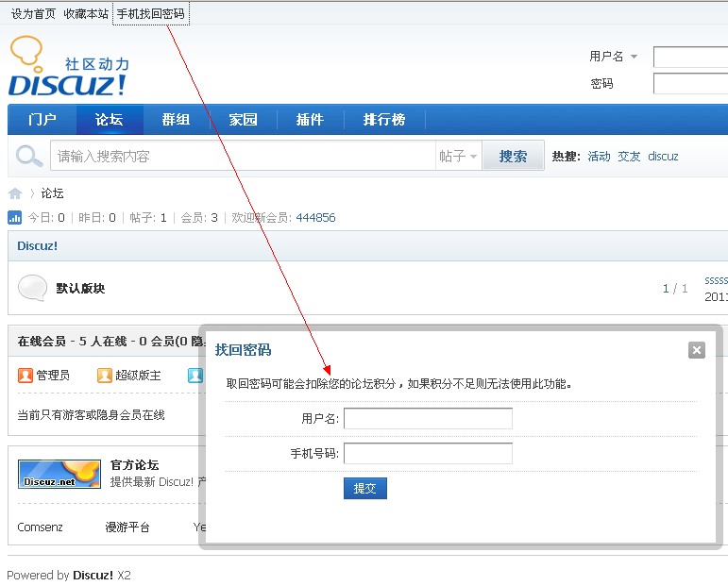
Task: Open the 插件 navigation tab
Action: 310,119
